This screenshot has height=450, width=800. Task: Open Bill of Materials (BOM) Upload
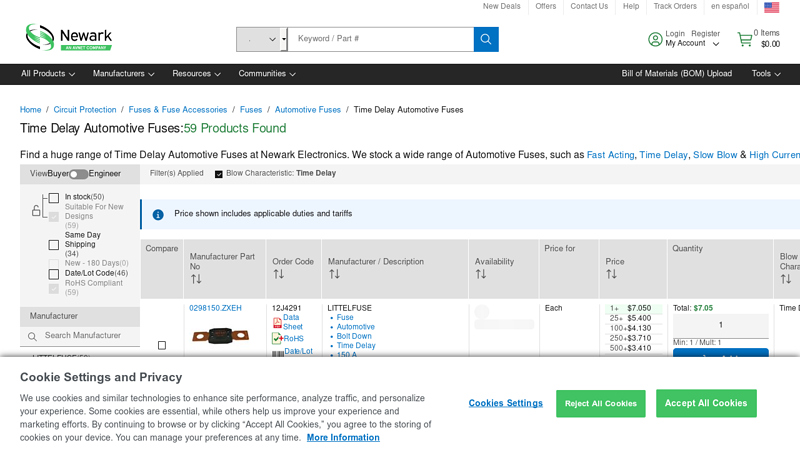pos(676,74)
